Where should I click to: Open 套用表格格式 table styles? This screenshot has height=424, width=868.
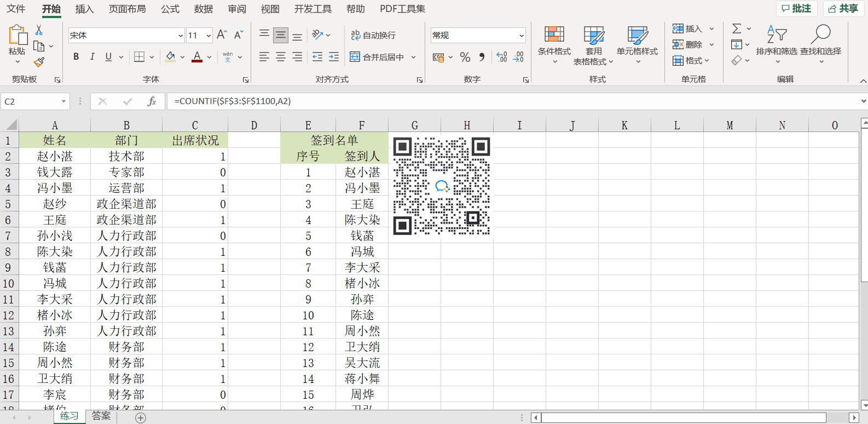pyautogui.click(x=593, y=45)
